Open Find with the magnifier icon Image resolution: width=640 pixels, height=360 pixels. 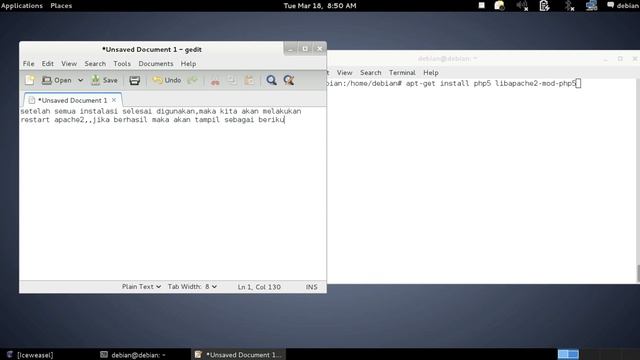pyautogui.click(x=271, y=80)
